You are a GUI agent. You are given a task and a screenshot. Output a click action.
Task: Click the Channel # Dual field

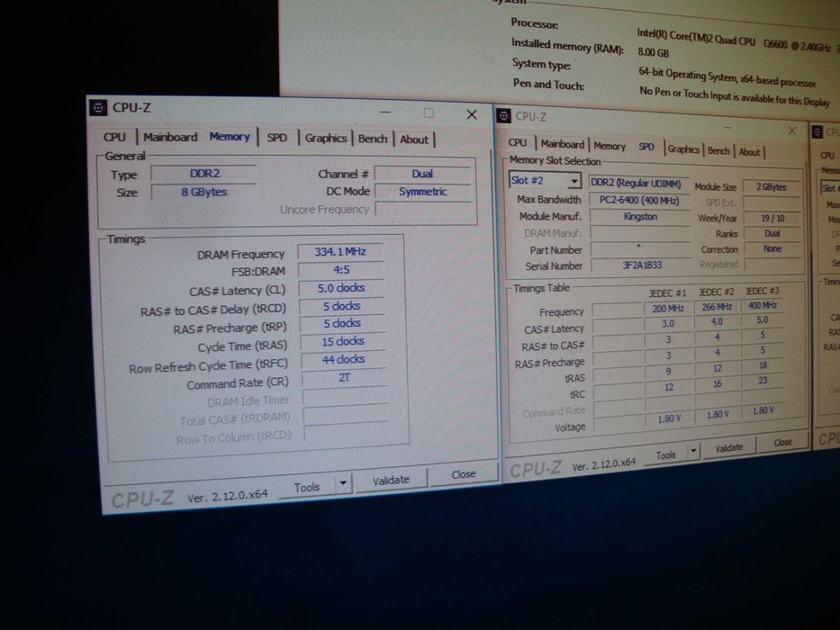(x=422, y=174)
